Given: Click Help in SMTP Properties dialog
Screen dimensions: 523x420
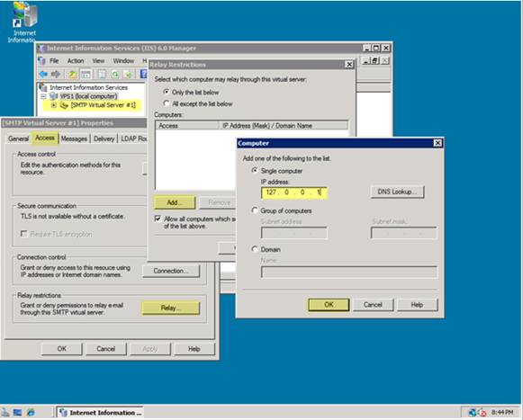Looking at the screenshot, I should pyautogui.click(x=194, y=349).
